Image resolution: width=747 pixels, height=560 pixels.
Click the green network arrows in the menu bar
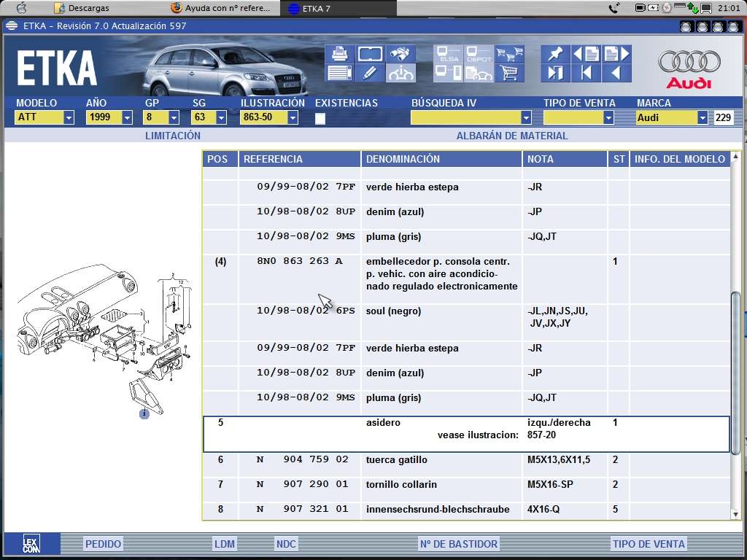pyautogui.click(x=692, y=7)
